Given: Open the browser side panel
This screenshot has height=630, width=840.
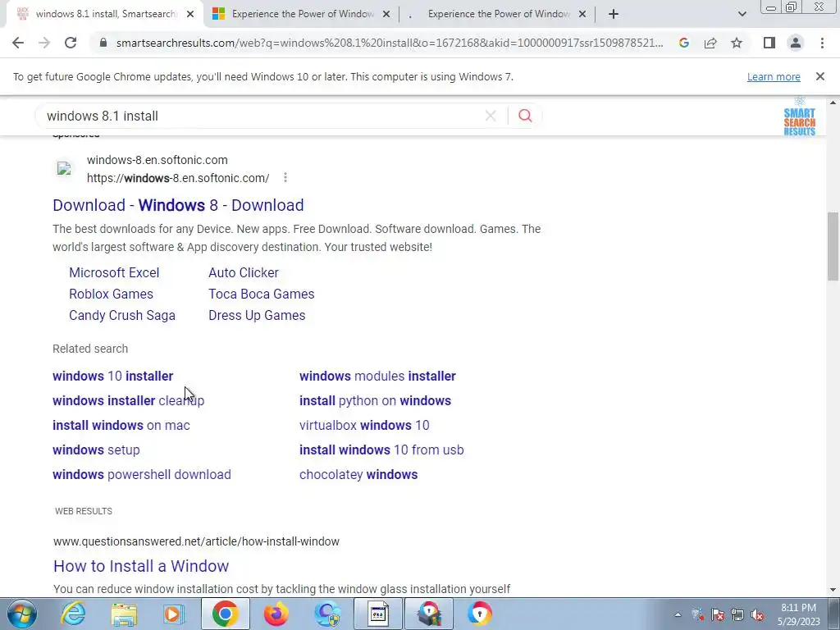Looking at the screenshot, I should [769, 43].
